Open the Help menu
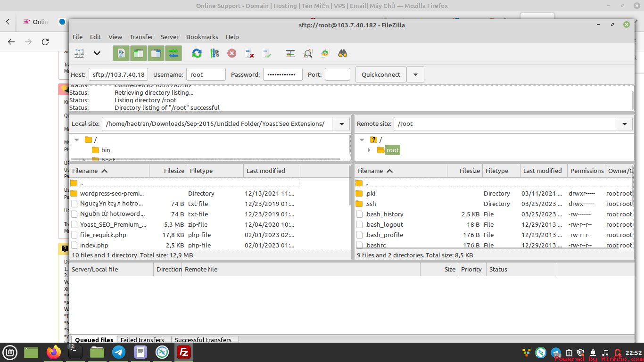Image resolution: width=644 pixels, height=362 pixels. [x=232, y=37]
